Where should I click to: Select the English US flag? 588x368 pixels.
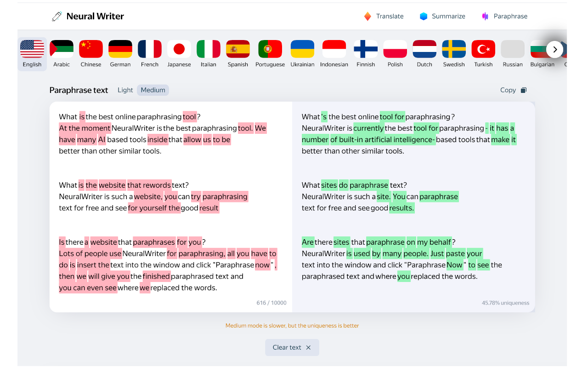[x=32, y=49]
